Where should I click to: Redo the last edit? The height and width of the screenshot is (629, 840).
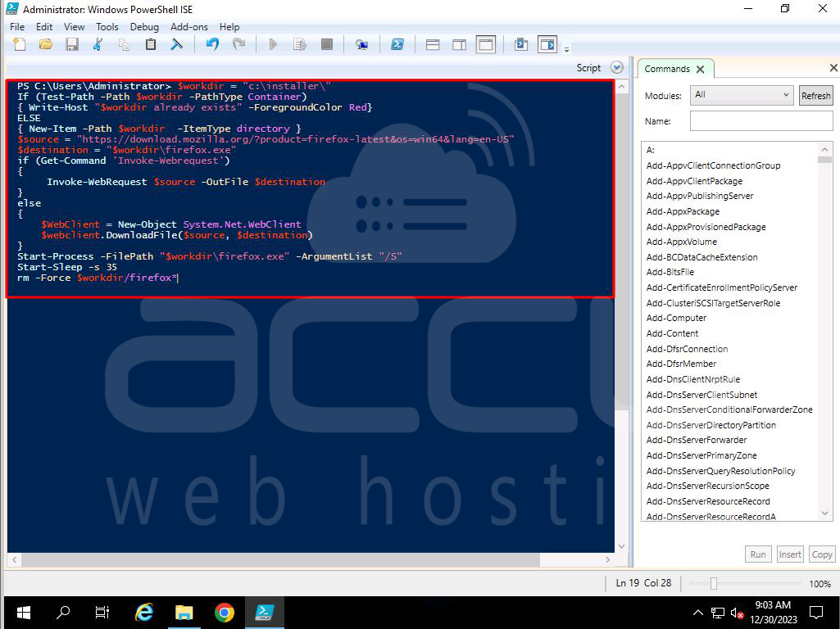pyautogui.click(x=238, y=44)
